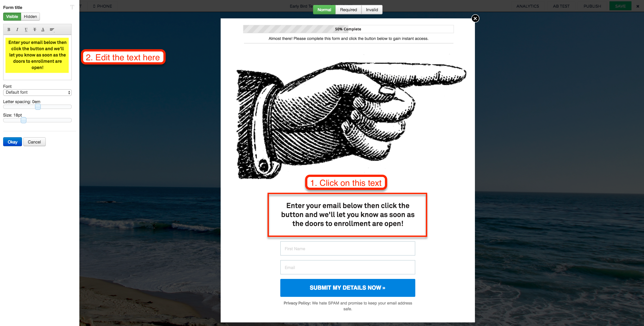Close the popup with the X icon
The width and height of the screenshot is (644, 326).
pyautogui.click(x=475, y=18)
